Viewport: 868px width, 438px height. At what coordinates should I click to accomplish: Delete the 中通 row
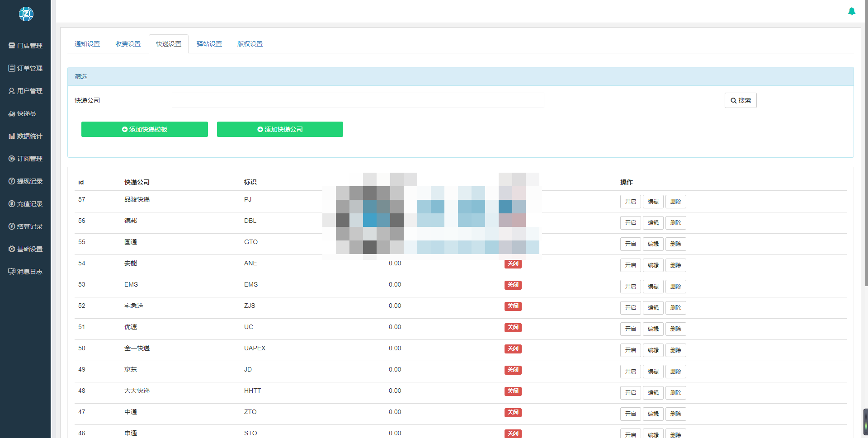click(x=675, y=414)
